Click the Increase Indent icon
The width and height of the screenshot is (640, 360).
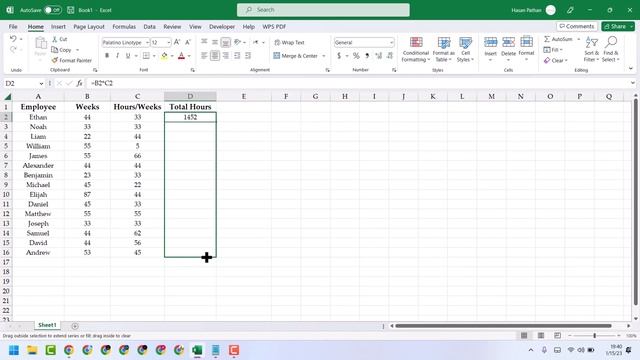(x=248, y=56)
